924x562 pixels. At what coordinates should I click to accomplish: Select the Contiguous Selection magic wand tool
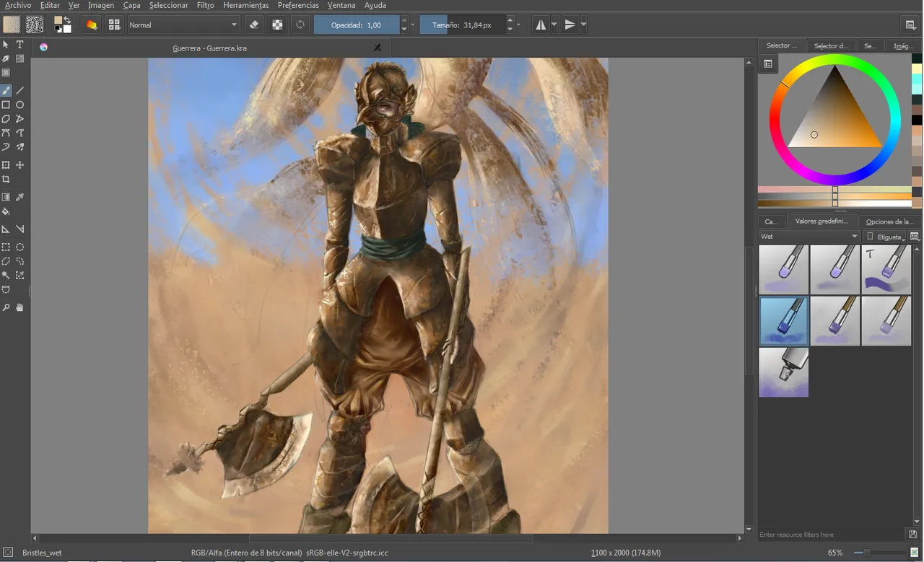[6, 276]
